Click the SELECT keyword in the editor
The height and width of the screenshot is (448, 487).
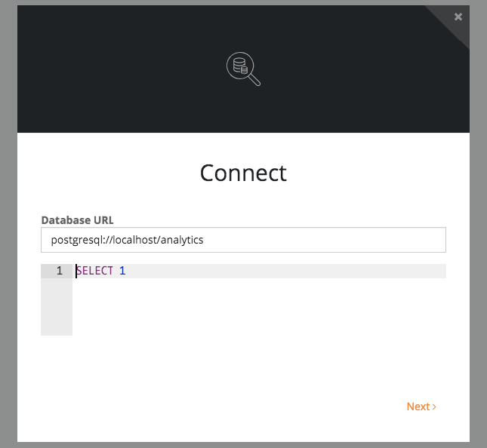(x=94, y=271)
